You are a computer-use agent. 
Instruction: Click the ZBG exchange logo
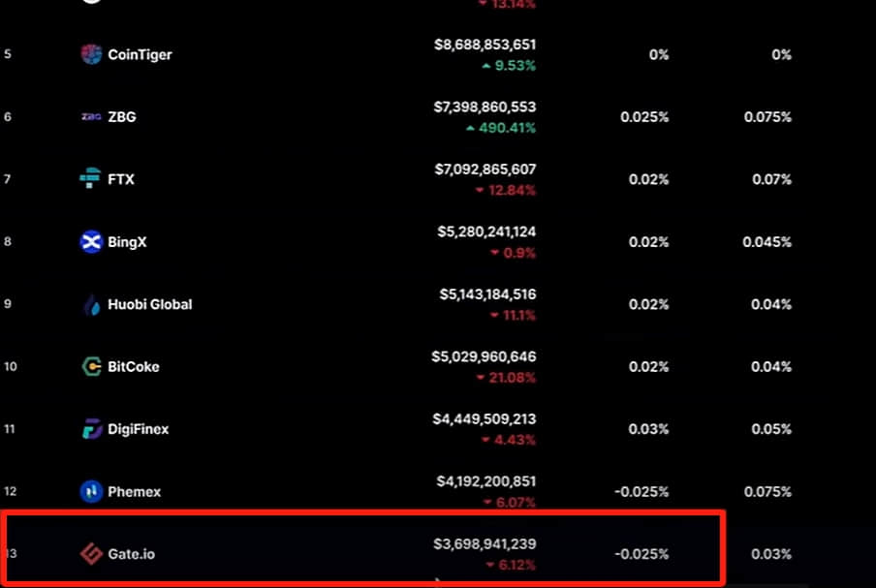click(91, 116)
